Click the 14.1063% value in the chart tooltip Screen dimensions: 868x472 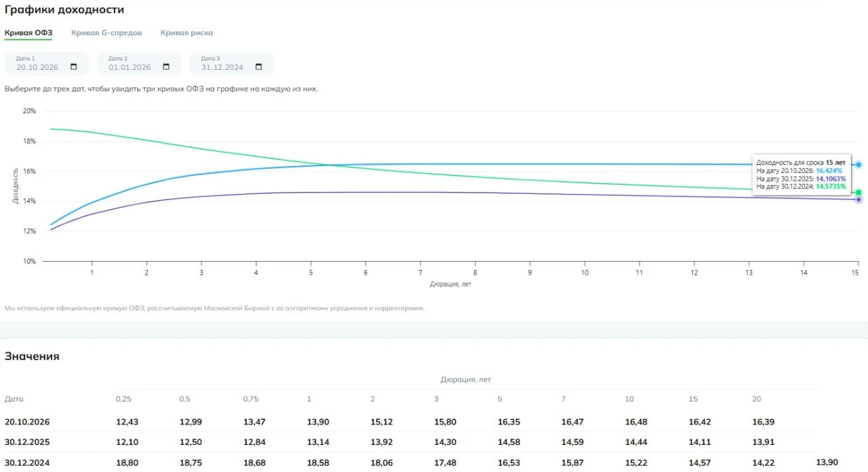[x=831, y=178]
